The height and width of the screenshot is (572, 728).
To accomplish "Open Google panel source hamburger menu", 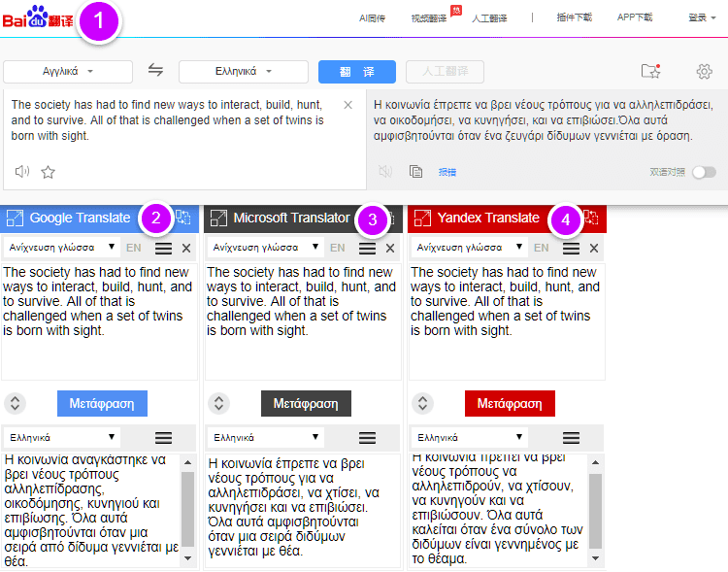I will pos(163,249).
